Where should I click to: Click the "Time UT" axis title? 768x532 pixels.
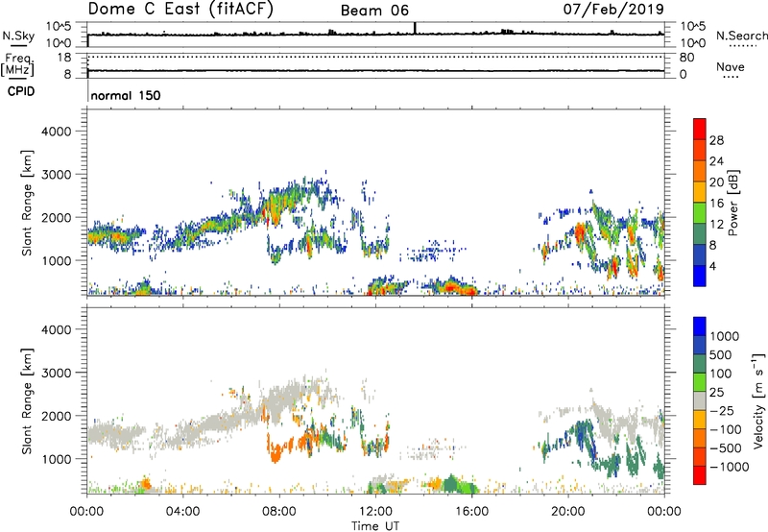pyautogui.click(x=375, y=526)
